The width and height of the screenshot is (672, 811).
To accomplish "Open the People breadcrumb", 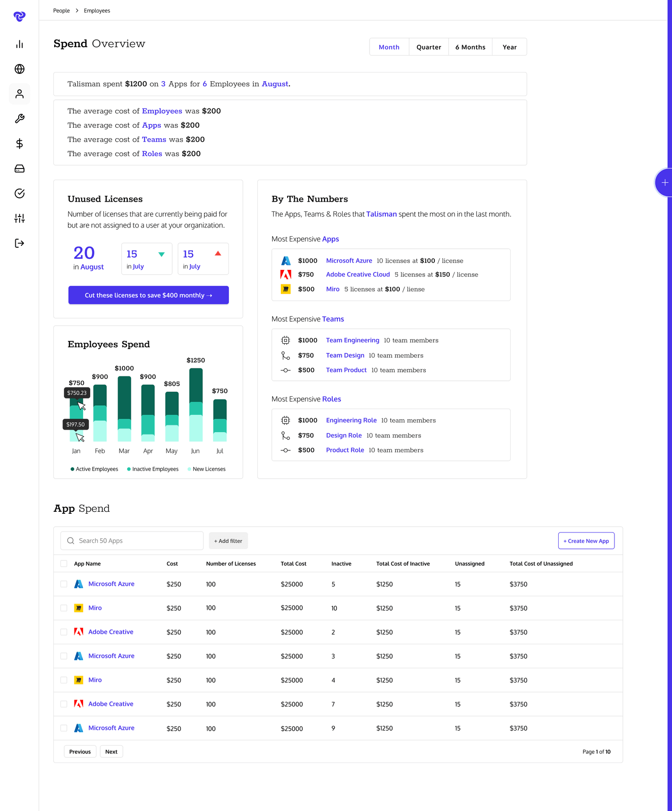I will [x=61, y=11].
